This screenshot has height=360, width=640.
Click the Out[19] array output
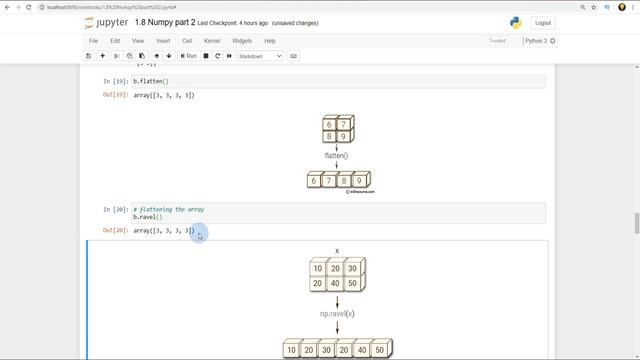pyautogui.click(x=164, y=95)
